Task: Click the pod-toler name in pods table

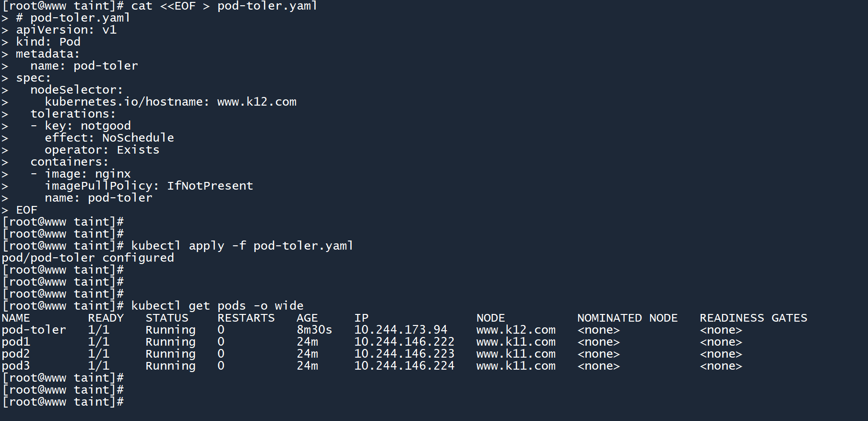Action: coord(34,330)
